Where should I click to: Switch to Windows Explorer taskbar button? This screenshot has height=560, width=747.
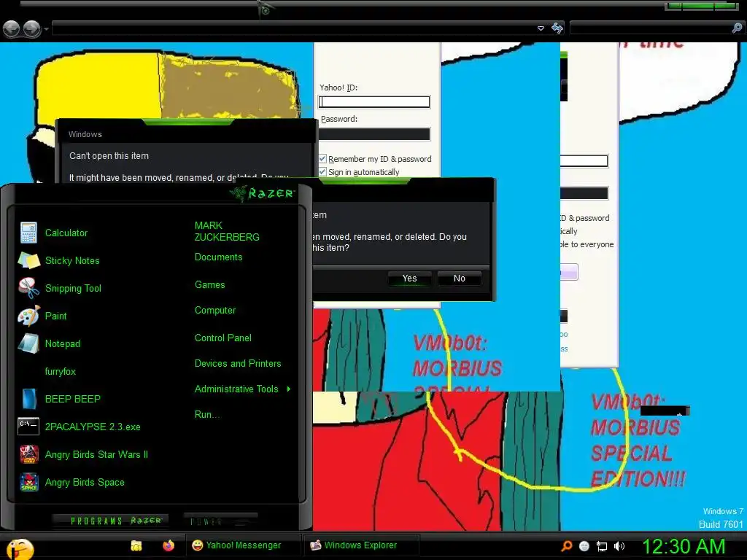click(361, 545)
